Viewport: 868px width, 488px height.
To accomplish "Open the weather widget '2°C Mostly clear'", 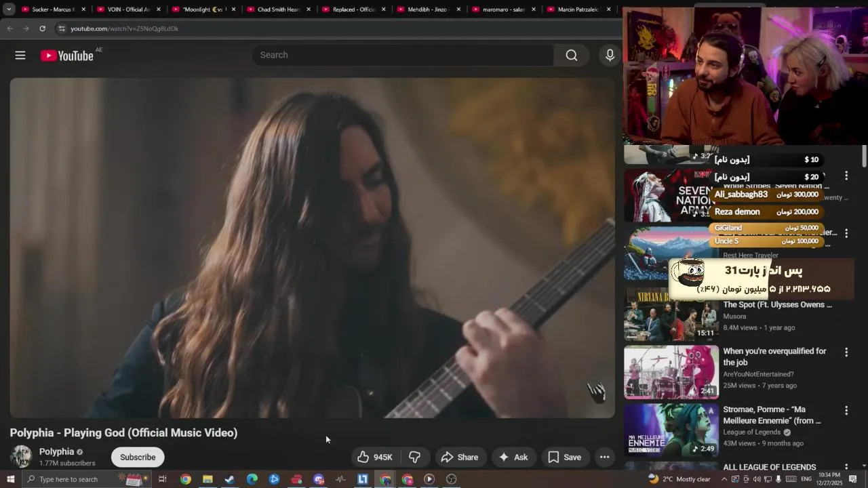I will (679, 479).
